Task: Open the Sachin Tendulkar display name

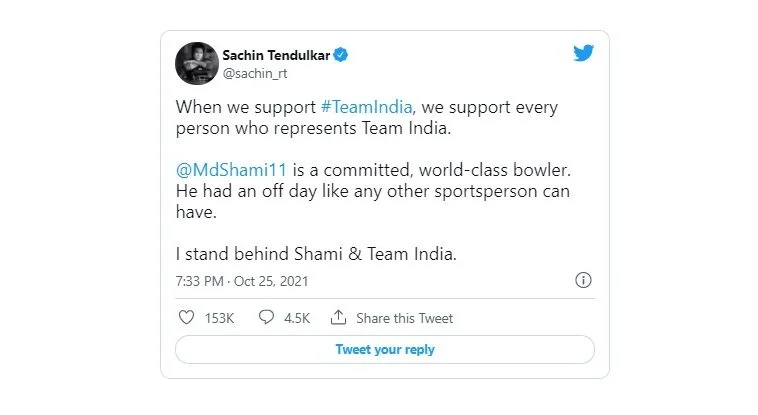Action: (276, 55)
